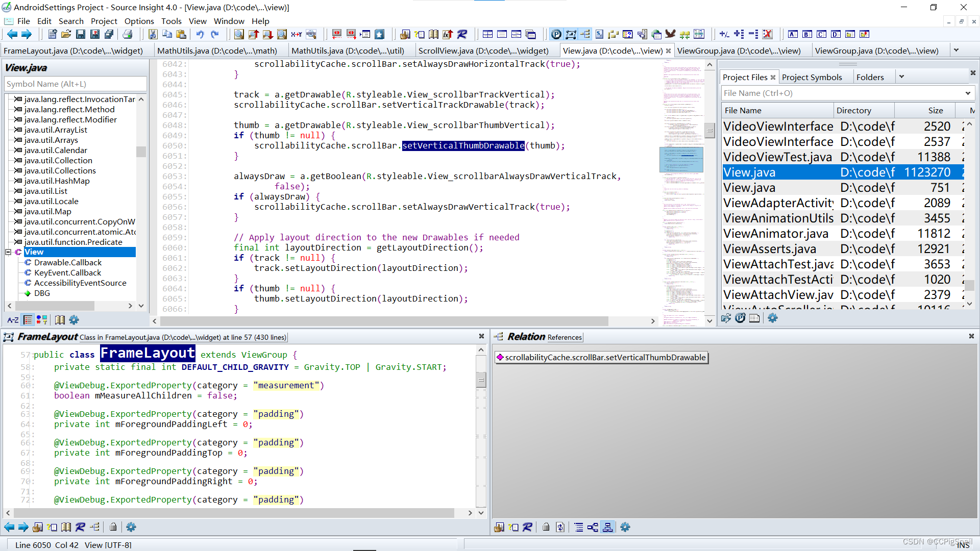Open the Window menu
The width and height of the screenshot is (980, 551).
229,21
